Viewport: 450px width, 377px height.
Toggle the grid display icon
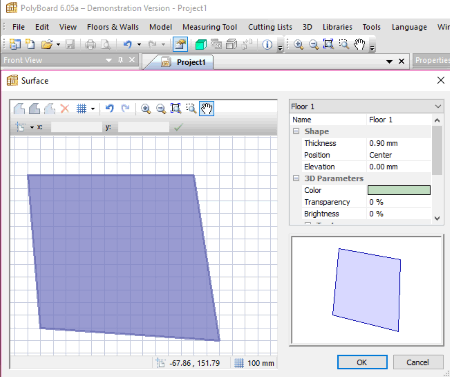click(81, 108)
